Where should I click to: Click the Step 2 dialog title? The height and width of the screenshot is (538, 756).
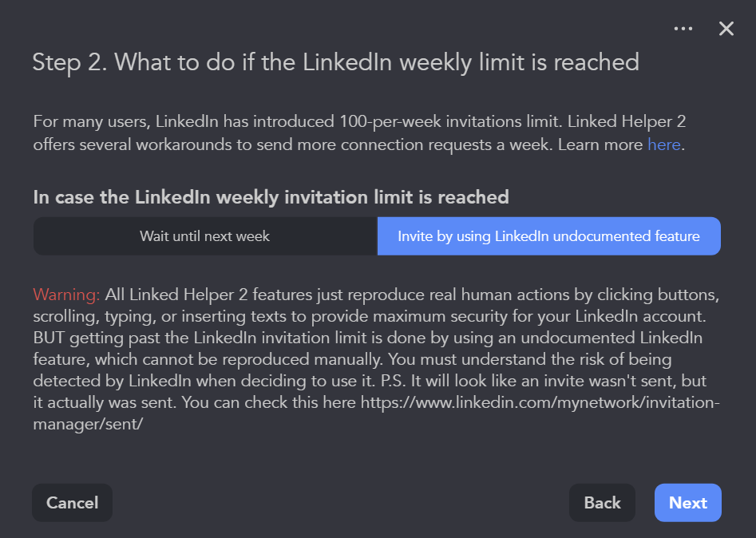pos(335,62)
